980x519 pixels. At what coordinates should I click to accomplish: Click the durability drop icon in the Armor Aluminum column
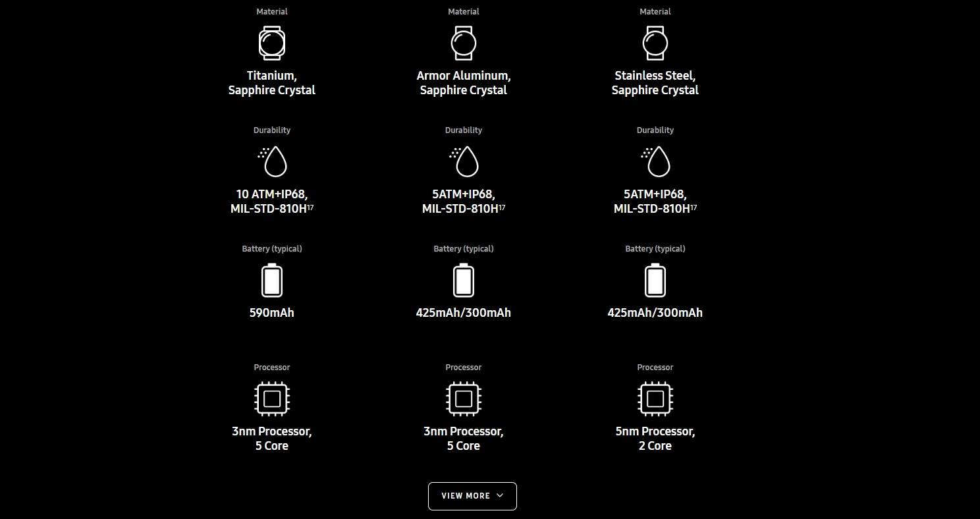[x=464, y=161]
